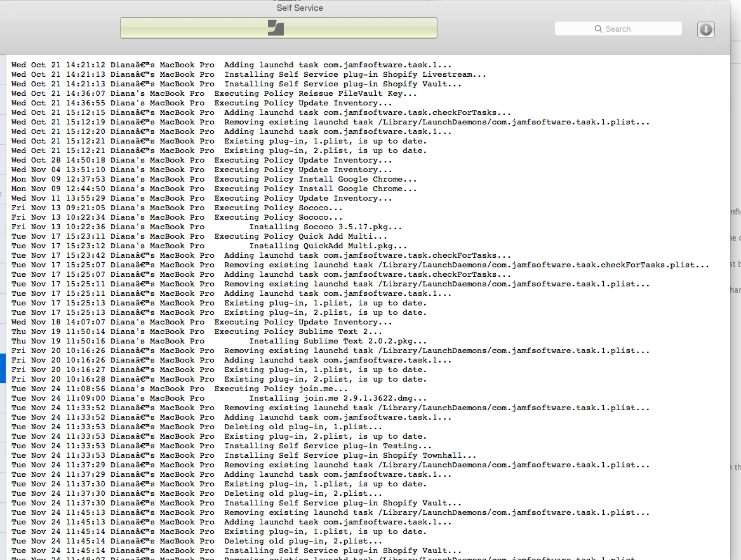Select the 'Executing Policy Reissue FileVault Key' log line
This screenshot has width=741, height=560.
[214, 93]
